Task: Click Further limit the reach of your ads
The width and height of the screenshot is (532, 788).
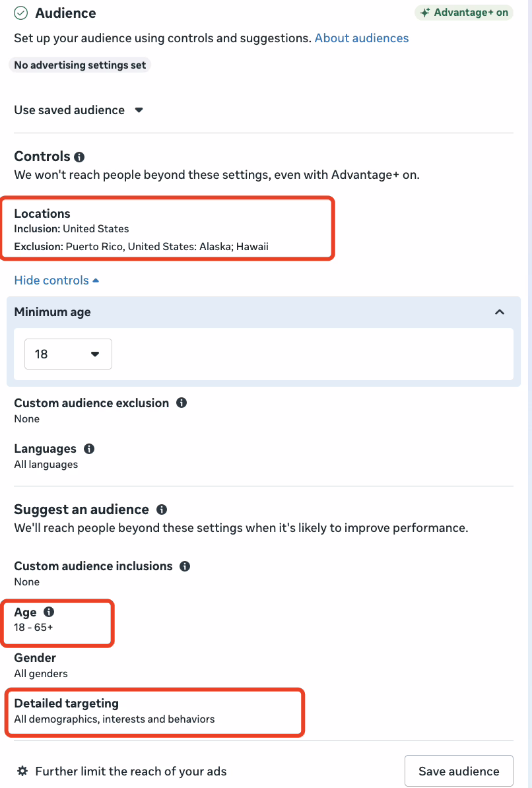Action: pos(131,771)
